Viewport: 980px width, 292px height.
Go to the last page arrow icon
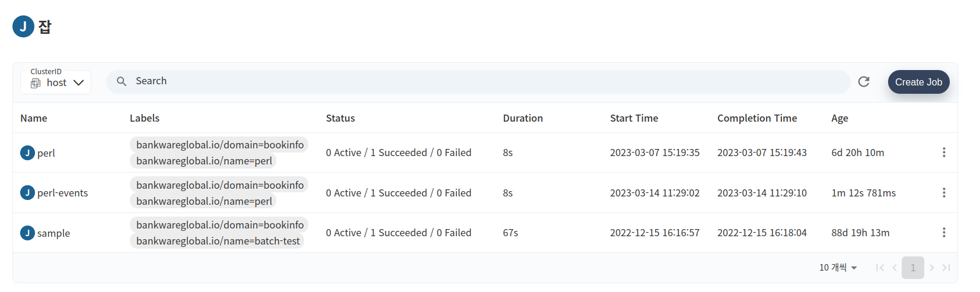coord(946,268)
